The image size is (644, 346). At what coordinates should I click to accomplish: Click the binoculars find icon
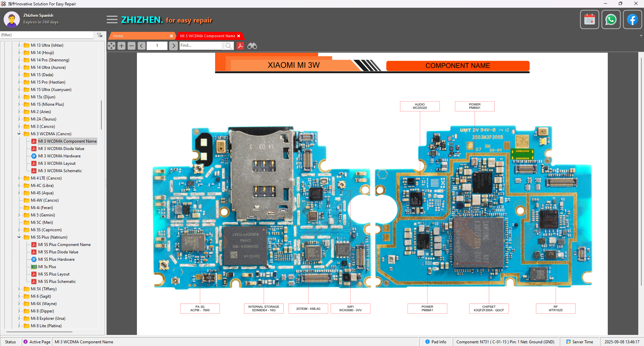pyautogui.click(x=252, y=46)
